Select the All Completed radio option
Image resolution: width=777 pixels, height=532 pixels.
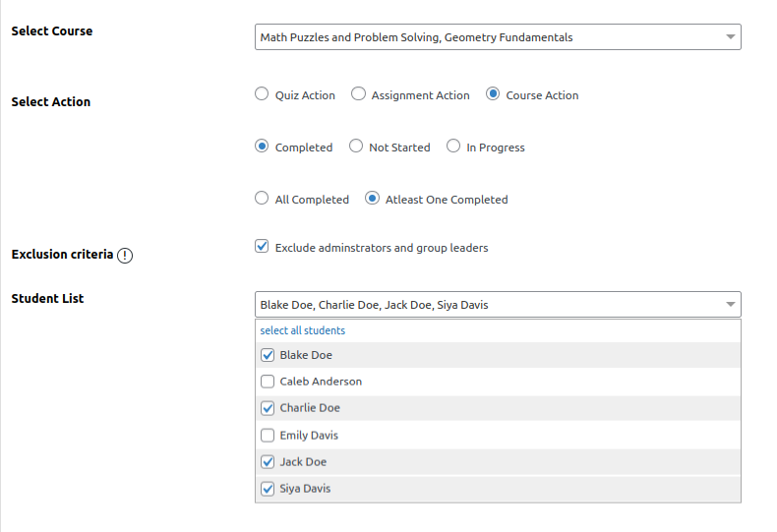tap(262, 199)
